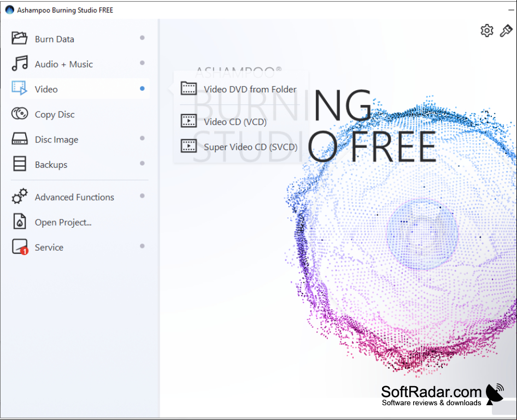The height and width of the screenshot is (420, 517).
Task: Click the Backups stacked-drawers icon
Action: [20, 163]
